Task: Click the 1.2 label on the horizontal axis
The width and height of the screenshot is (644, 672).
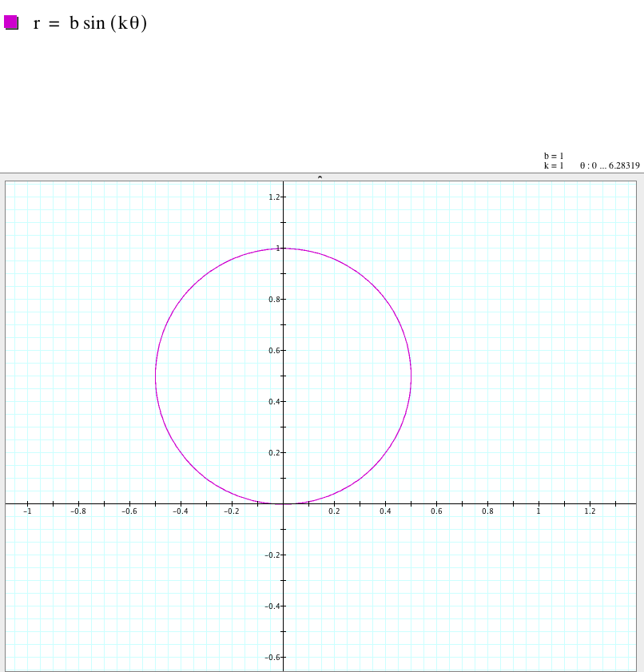Action: point(590,511)
